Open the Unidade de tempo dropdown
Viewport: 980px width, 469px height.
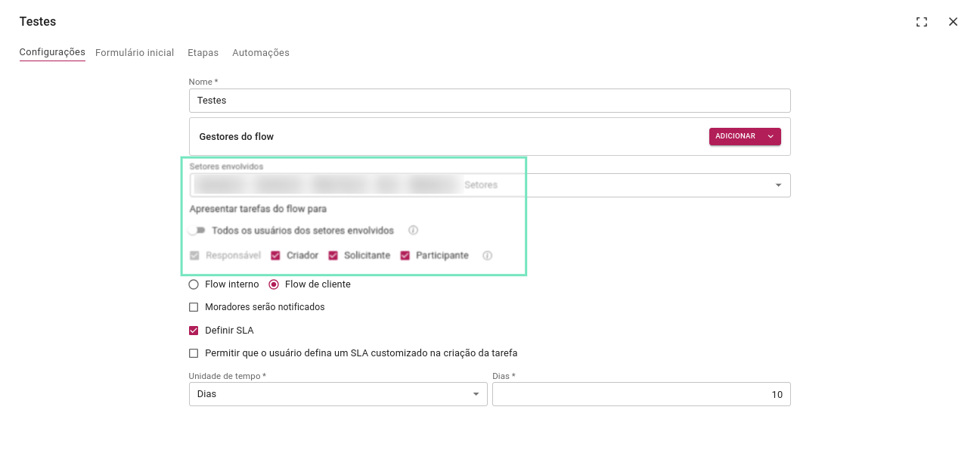(x=338, y=394)
